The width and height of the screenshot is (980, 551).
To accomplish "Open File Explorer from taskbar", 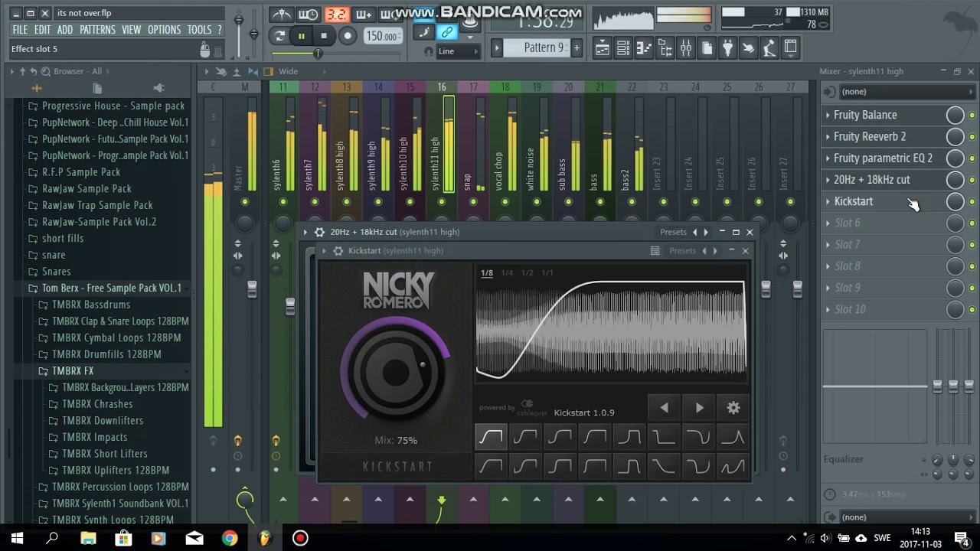I will (x=88, y=539).
